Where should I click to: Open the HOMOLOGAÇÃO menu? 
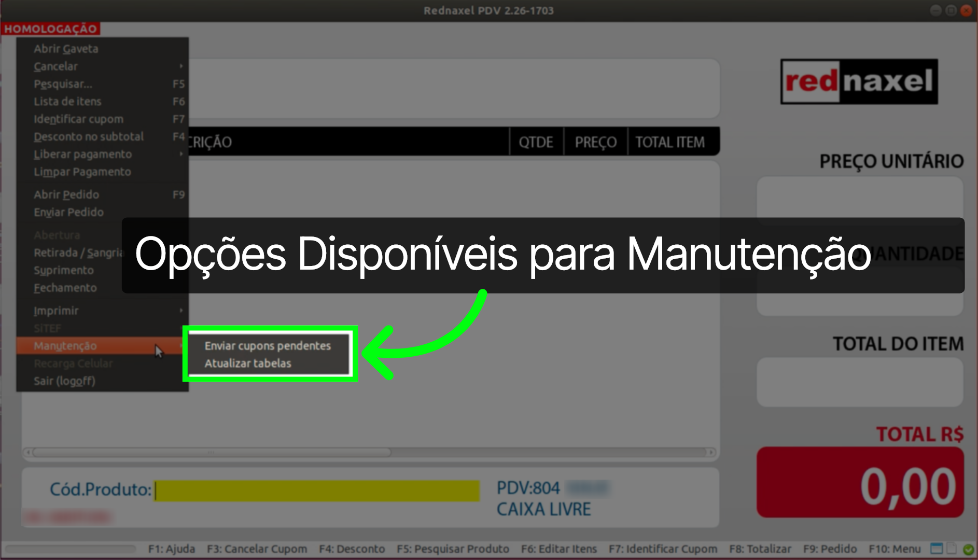click(52, 29)
